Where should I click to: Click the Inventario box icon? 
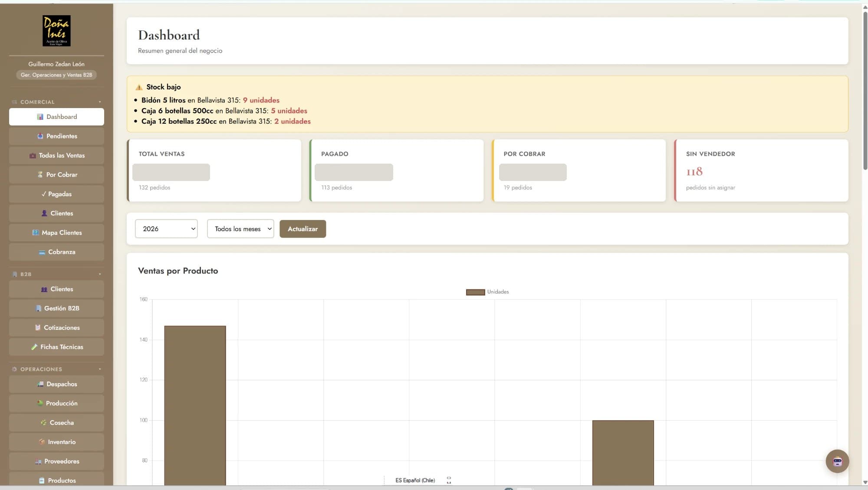[42, 442]
